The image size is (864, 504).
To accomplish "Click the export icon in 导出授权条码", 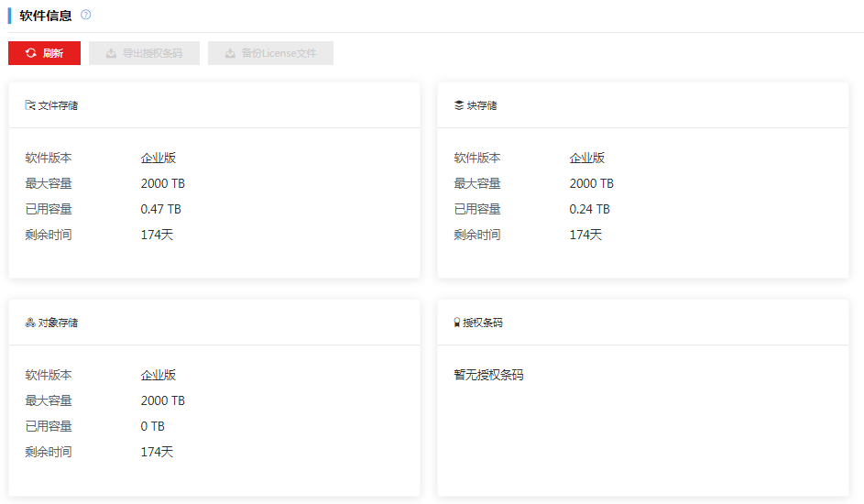I will pos(111,53).
